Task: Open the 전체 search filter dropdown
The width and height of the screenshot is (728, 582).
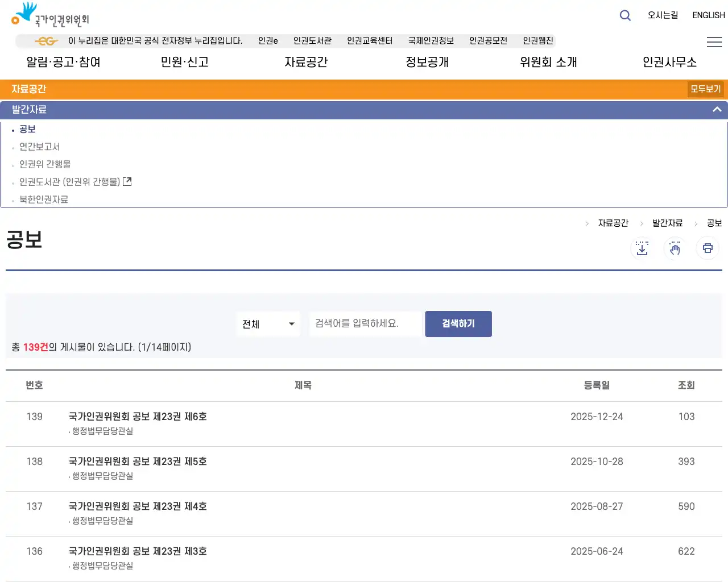Action: [x=268, y=324]
